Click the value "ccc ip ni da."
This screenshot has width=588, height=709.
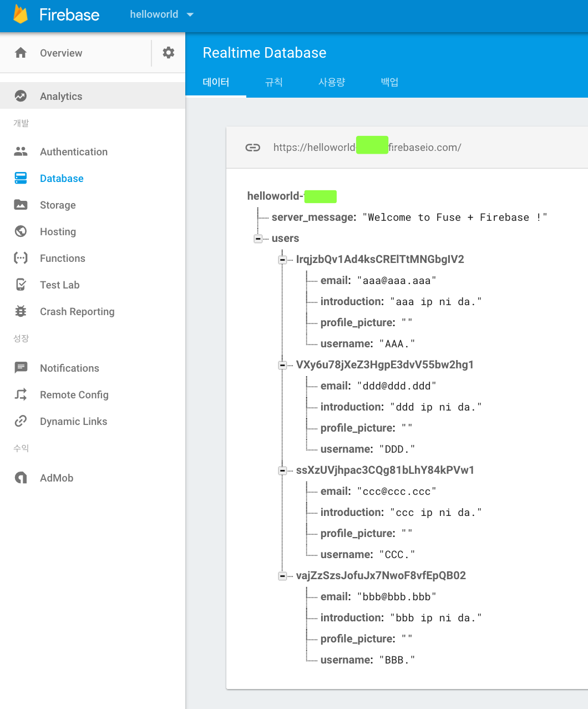pyautogui.click(x=435, y=513)
